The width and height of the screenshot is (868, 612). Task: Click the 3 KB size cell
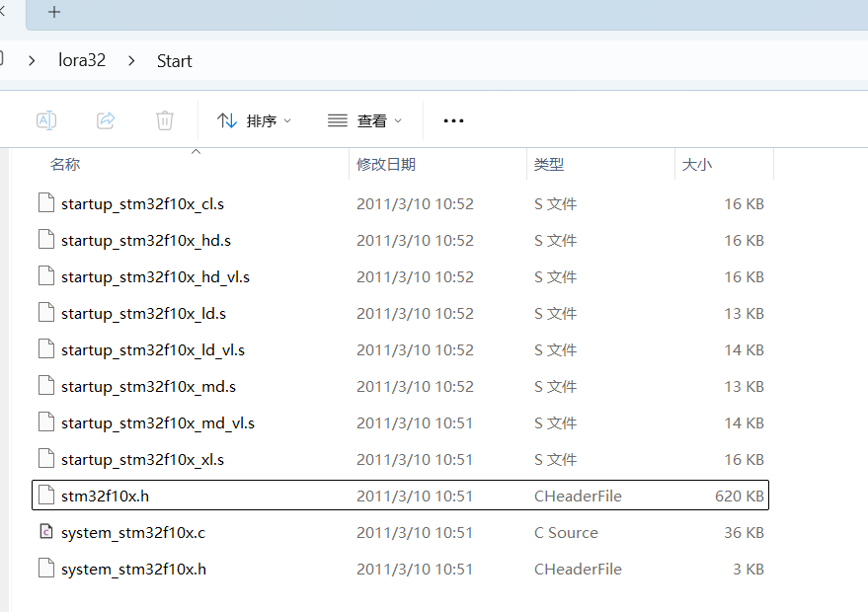click(749, 569)
